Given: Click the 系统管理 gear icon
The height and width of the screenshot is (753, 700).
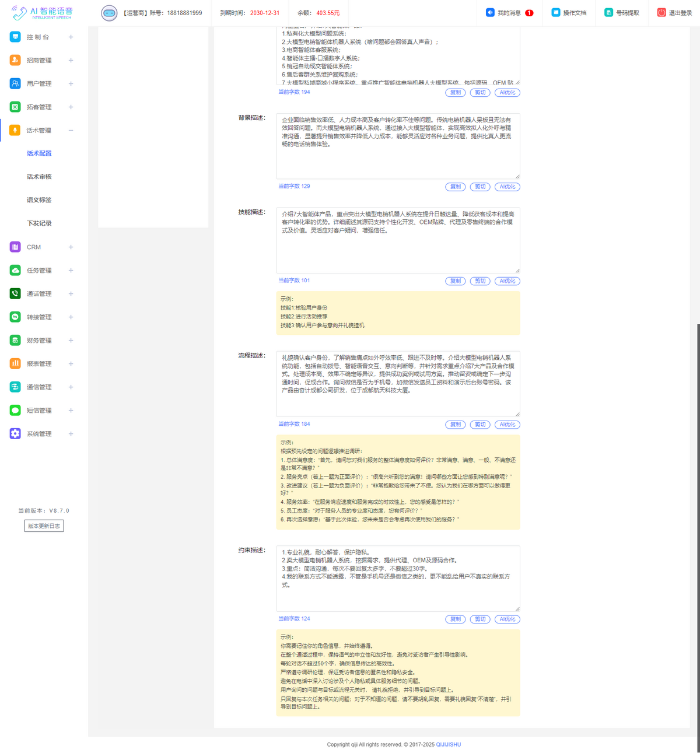Looking at the screenshot, I should pyautogui.click(x=15, y=433).
